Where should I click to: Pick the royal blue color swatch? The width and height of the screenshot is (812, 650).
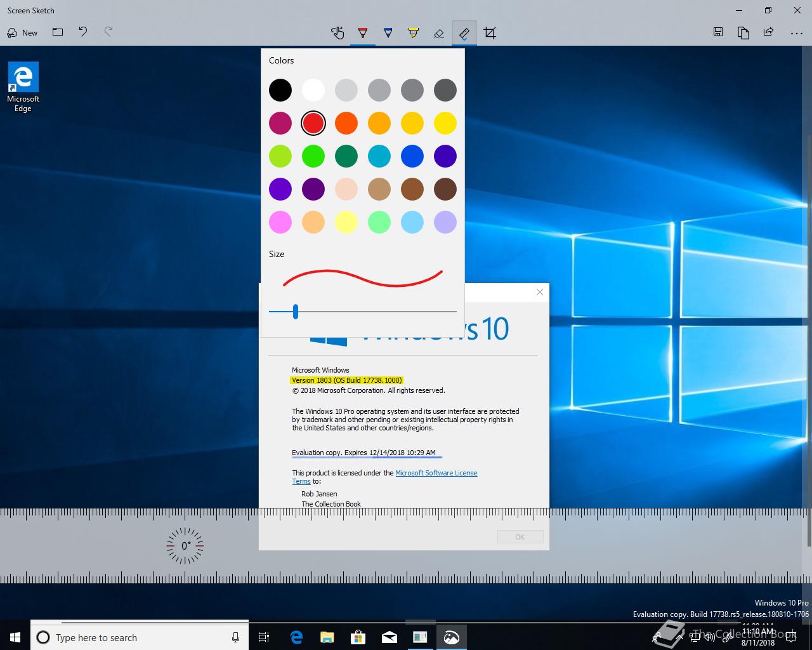(x=412, y=156)
